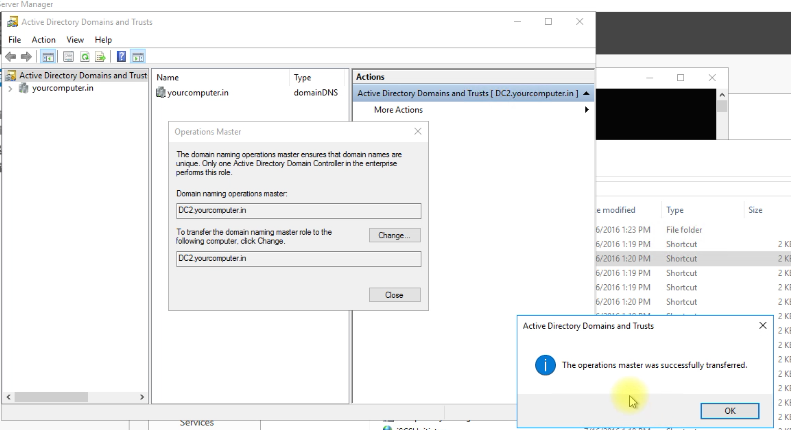Screen dimensions: 791x430
Task: Maximize Active Directory Domains and Trusts window
Action: [548, 22]
